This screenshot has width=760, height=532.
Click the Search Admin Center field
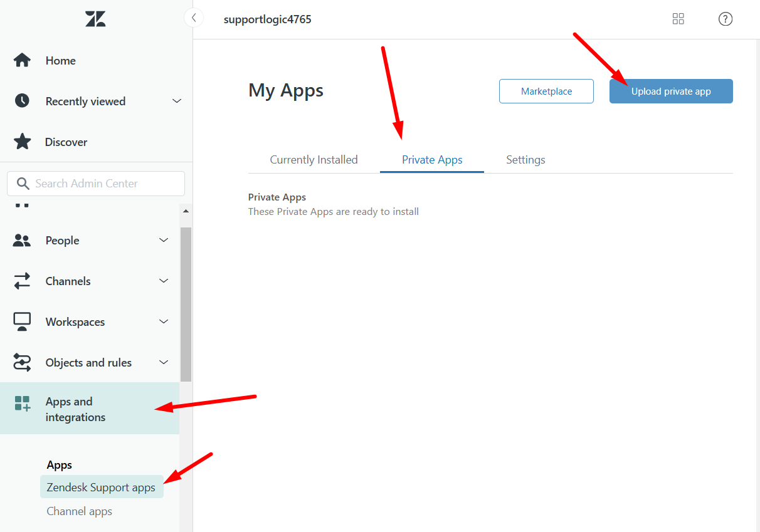pos(96,184)
